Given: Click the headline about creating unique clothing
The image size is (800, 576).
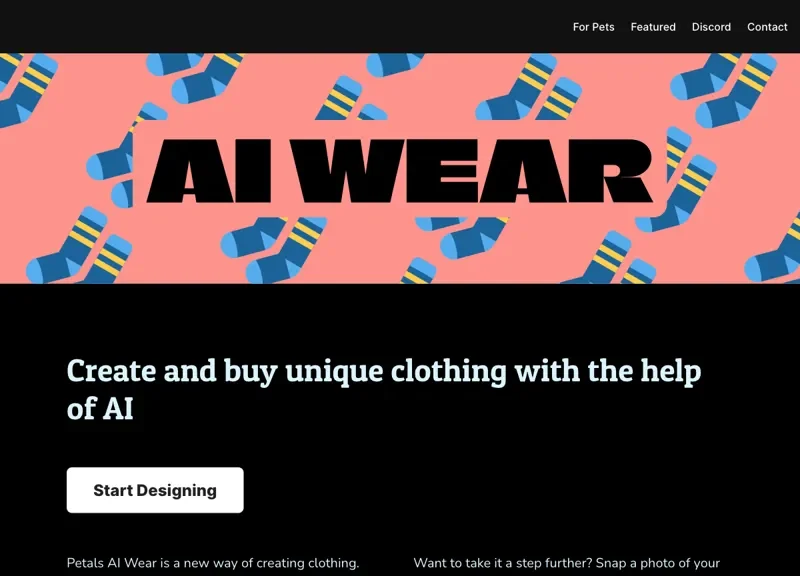Looking at the screenshot, I should [384, 389].
